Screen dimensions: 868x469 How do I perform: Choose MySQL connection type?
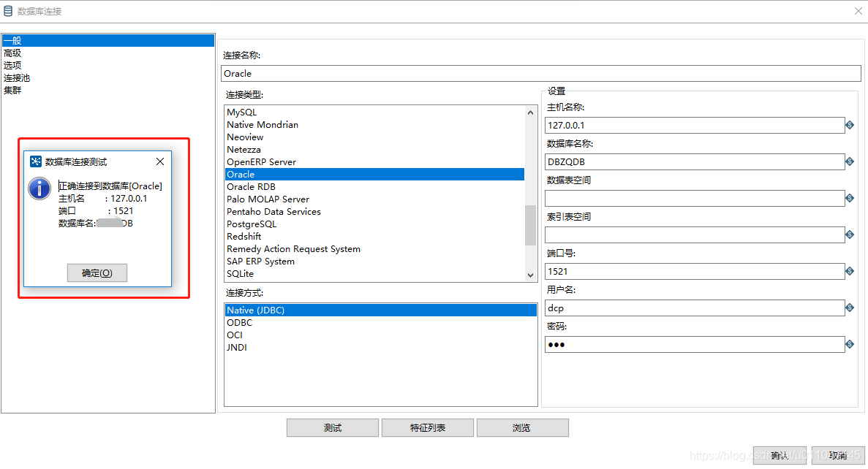[x=374, y=113]
